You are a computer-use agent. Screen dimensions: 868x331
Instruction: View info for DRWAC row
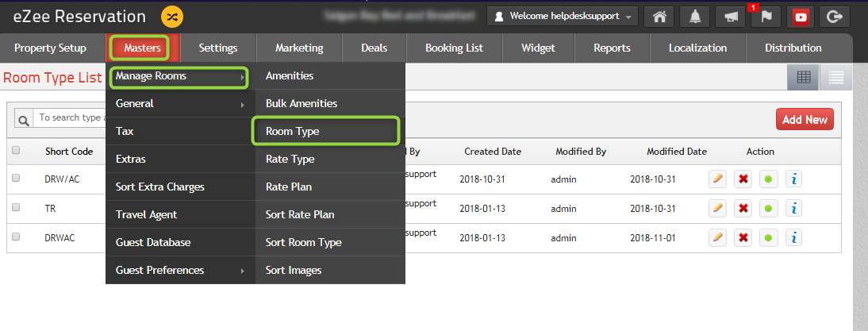click(x=794, y=238)
